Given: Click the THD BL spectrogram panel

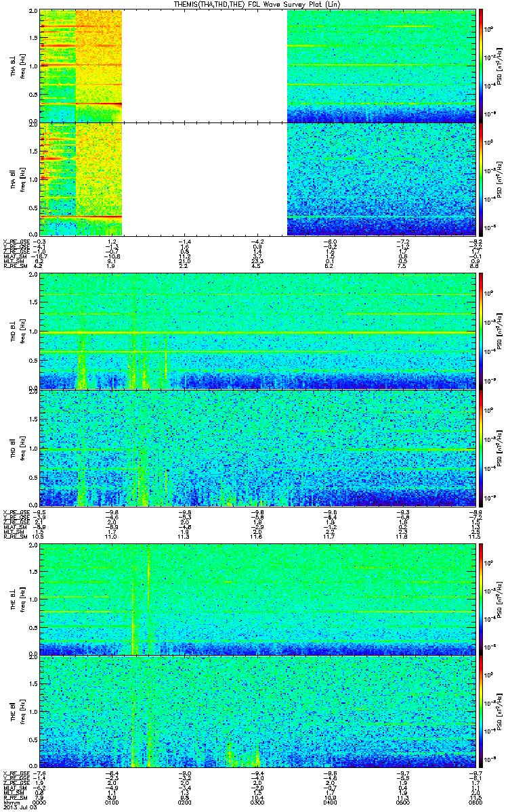Looking at the screenshot, I should point(257,332).
